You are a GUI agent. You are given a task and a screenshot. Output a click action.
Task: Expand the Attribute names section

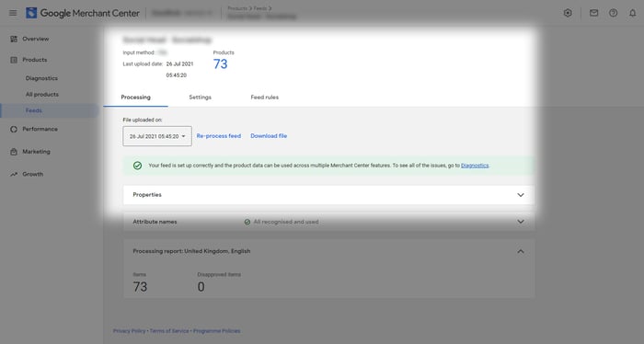coord(328,222)
